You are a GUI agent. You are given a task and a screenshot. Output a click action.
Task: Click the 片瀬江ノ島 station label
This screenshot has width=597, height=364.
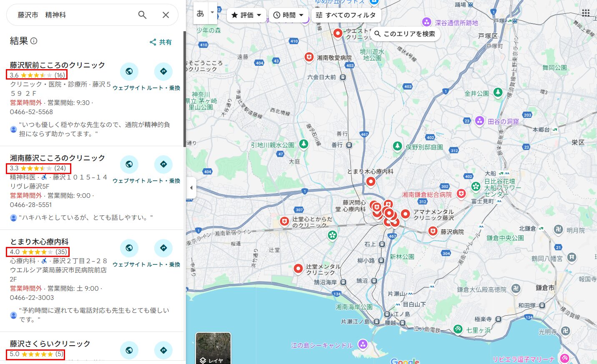point(355,322)
